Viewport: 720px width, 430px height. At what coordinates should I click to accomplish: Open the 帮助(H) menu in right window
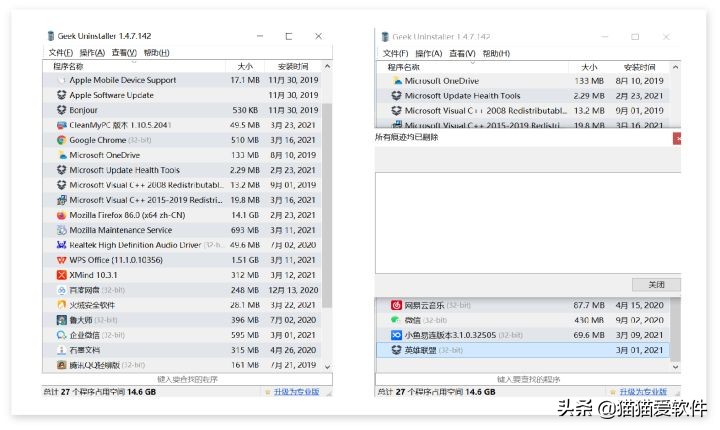(x=496, y=53)
